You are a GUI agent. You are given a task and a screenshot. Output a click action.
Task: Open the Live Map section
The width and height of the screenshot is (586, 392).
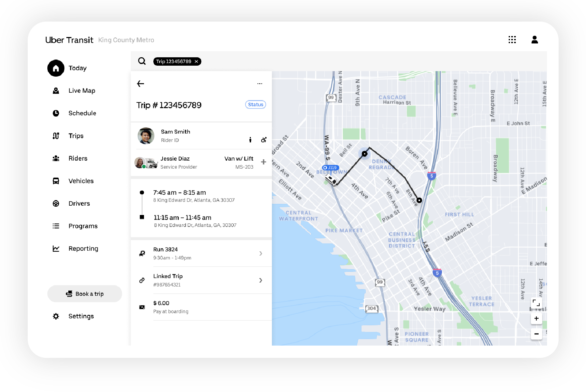[82, 90]
